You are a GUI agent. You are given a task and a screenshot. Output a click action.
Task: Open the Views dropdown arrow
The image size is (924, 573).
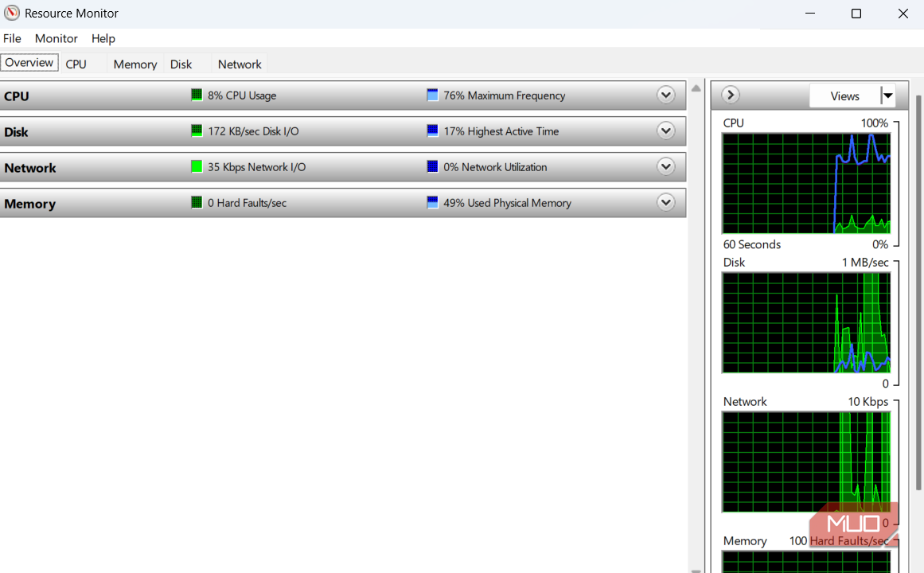point(888,95)
